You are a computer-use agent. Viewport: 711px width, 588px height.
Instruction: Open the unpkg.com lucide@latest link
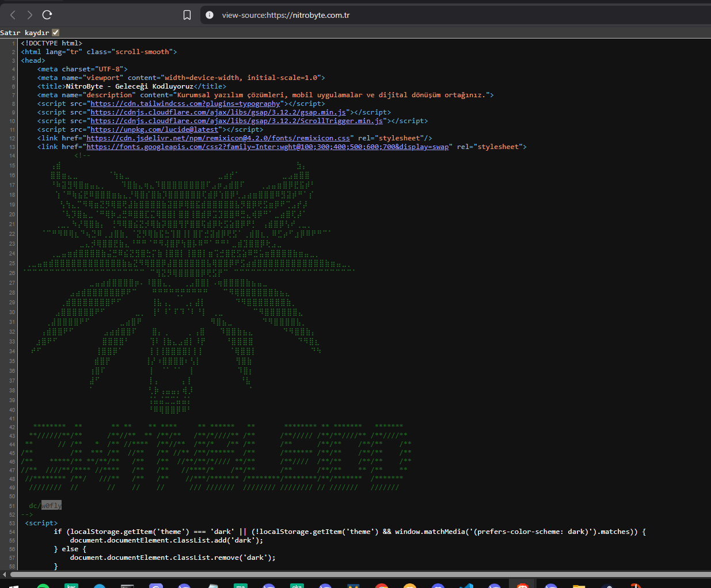(154, 129)
